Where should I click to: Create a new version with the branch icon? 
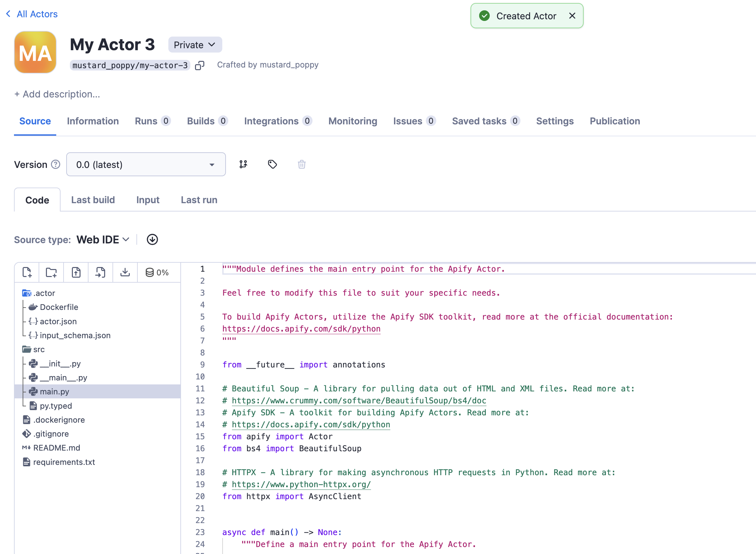243,164
